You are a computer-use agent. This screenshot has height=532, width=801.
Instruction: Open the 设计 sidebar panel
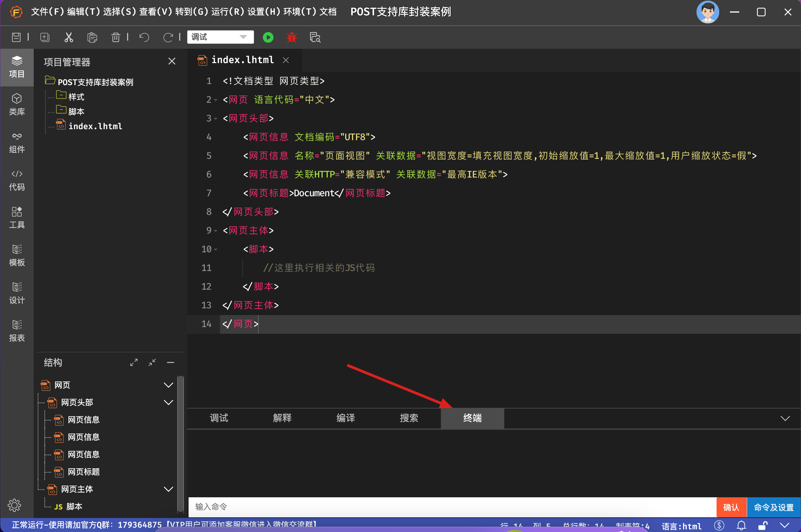[x=17, y=293]
